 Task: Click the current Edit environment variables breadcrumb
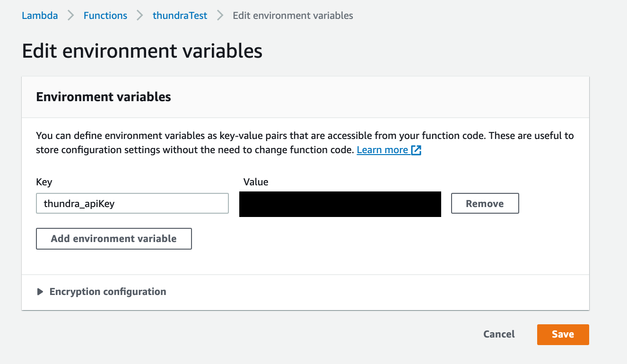293,16
